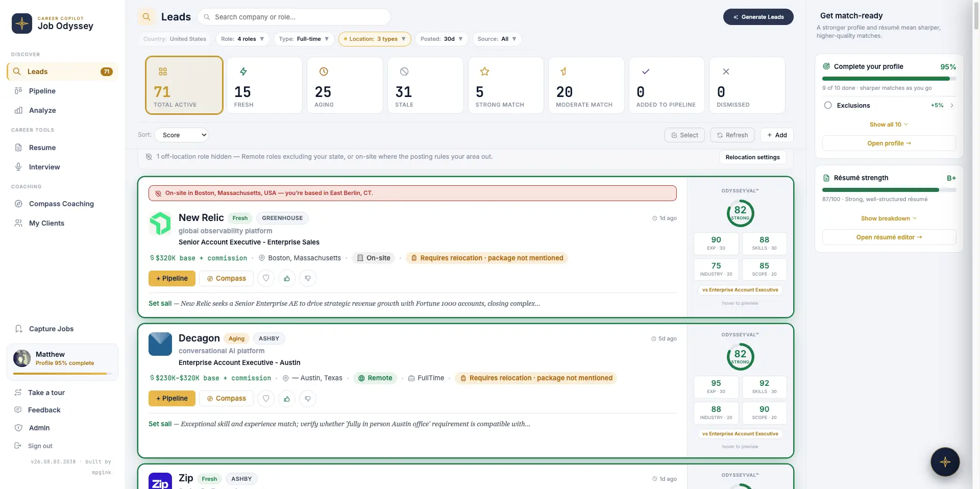Filter by 0 Dismissed card
The image size is (980, 489).
(x=747, y=85)
